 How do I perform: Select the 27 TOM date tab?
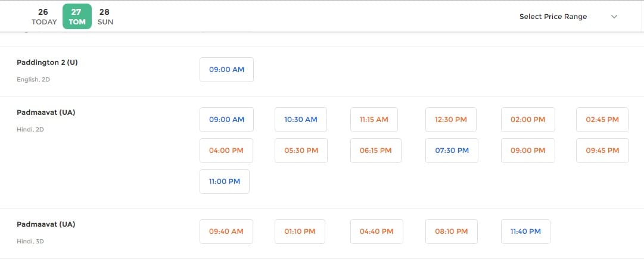tap(77, 17)
